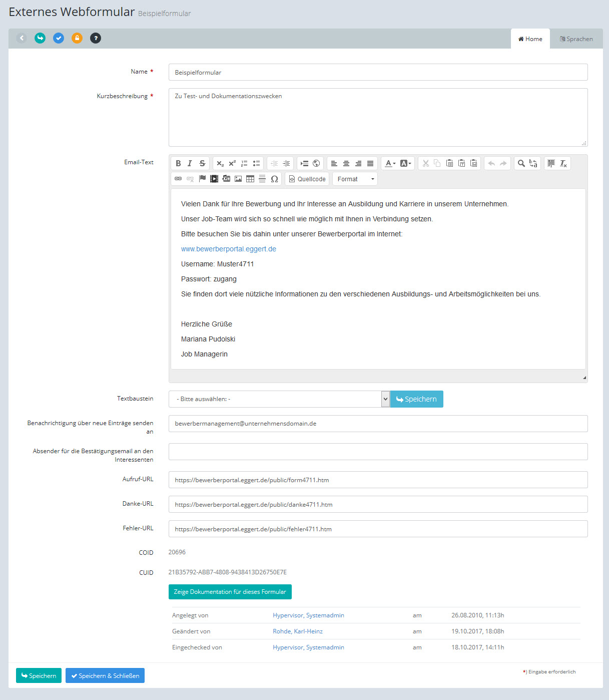This screenshot has height=700, width=609.
Task: Click Zeige Dokumentation für dieses Formular
Action: (x=230, y=592)
